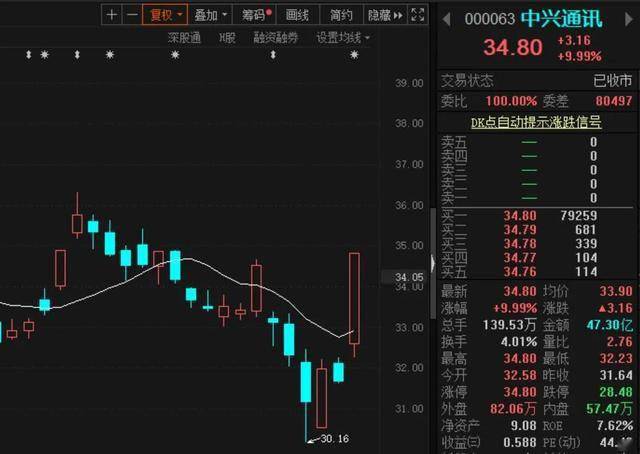
Task: Click 买一 price 34.80 row
Action: (x=537, y=216)
